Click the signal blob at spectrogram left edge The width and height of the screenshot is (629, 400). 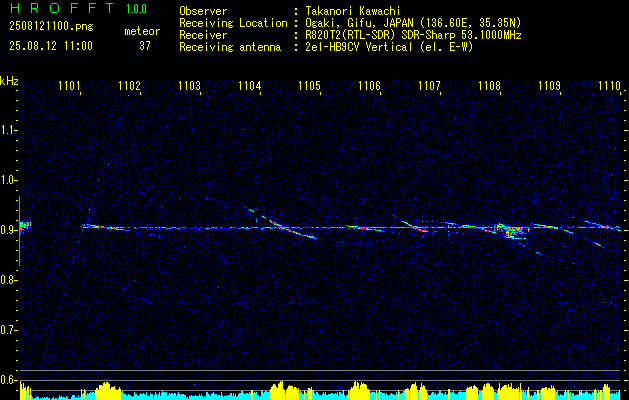click(x=25, y=227)
